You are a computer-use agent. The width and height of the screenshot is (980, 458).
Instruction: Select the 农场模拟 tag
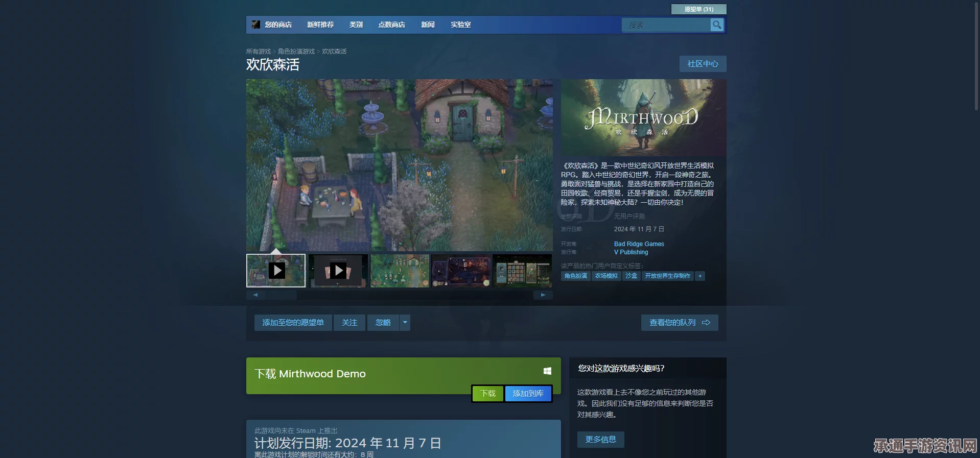[606, 276]
